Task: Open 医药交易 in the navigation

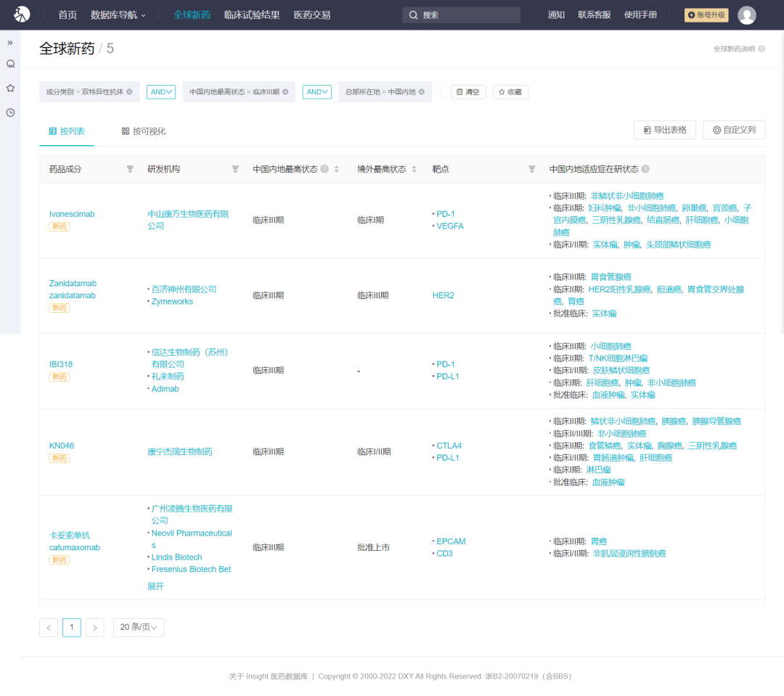Action: click(312, 15)
